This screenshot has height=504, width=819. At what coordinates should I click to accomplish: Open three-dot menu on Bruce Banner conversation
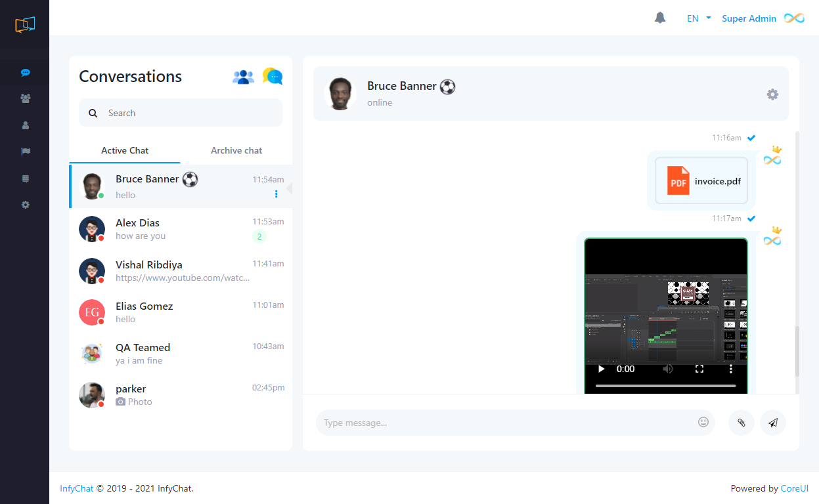pos(277,194)
